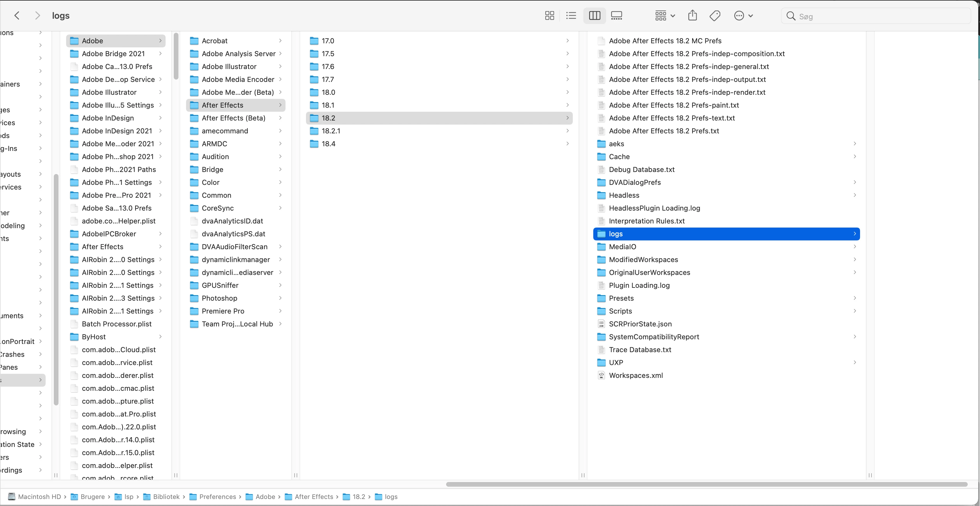The width and height of the screenshot is (980, 506).
Task: Select the SCRPriorState.json file
Action: pos(640,324)
